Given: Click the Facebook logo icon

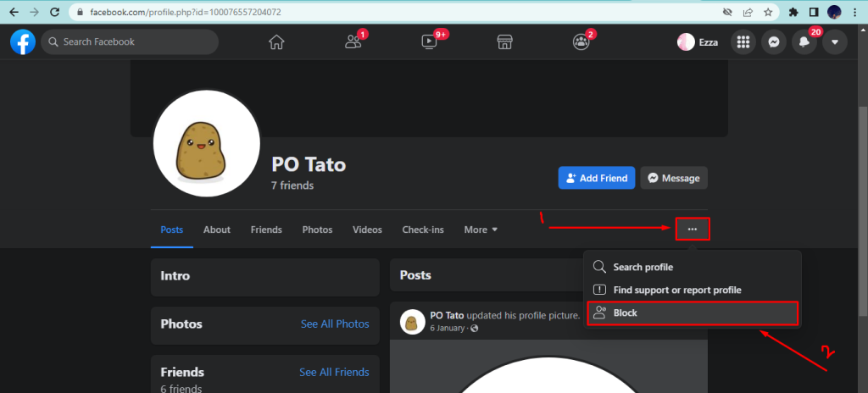Looking at the screenshot, I should [x=23, y=42].
